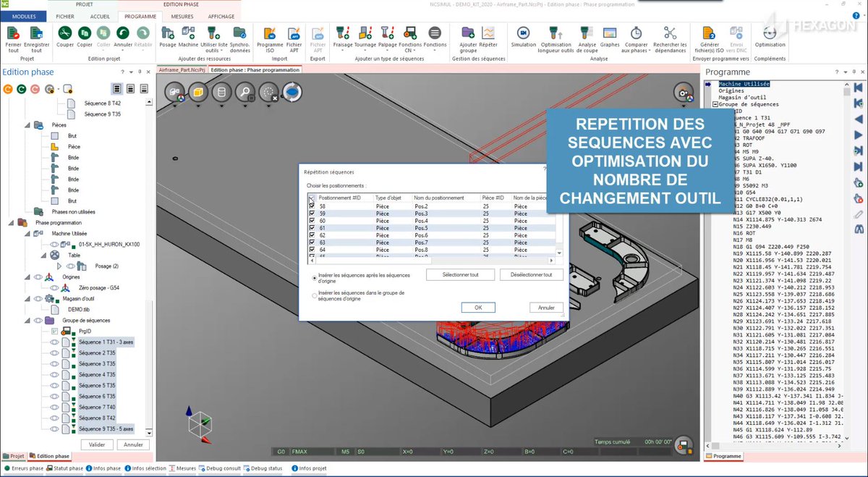Image resolution: width=868 pixels, height=477 pixels.
Task: Toggle visibility eye of Origines
Action: (38, 277)
